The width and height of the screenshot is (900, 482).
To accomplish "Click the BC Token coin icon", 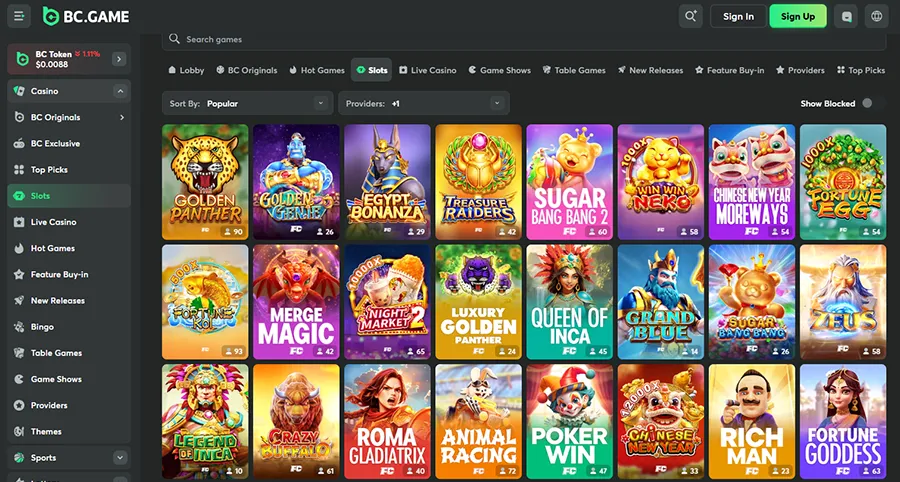I will tap(22, 59).
